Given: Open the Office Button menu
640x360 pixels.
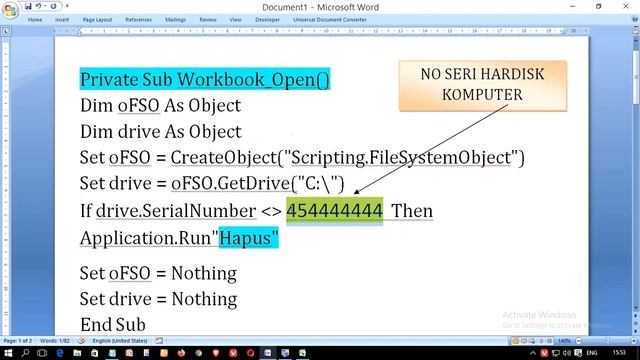Looking at the screenshot, I should point(10,10).
